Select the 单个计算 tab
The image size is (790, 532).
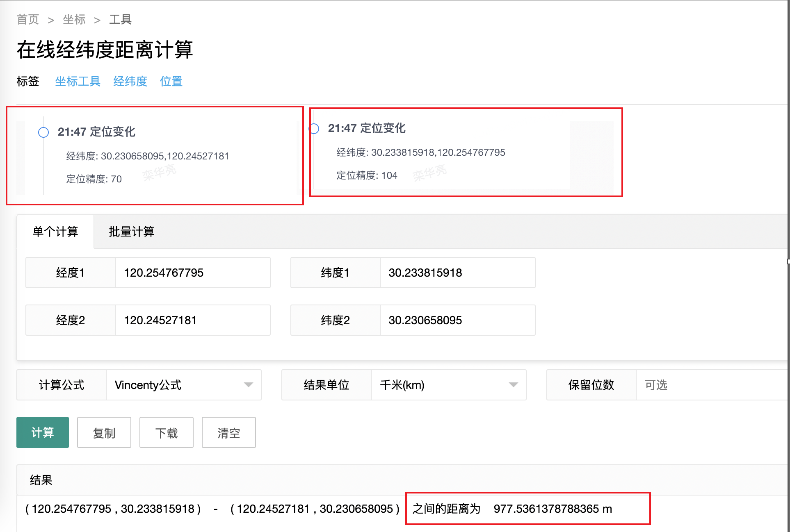[x=55, y=232]
